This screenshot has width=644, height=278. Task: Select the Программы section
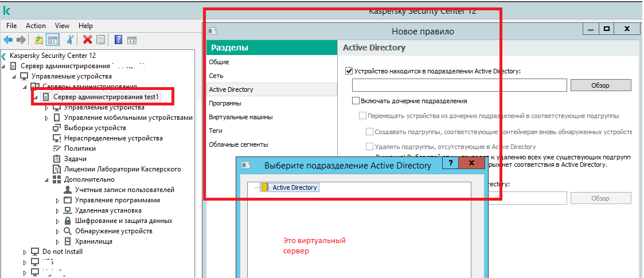[271, 103]
